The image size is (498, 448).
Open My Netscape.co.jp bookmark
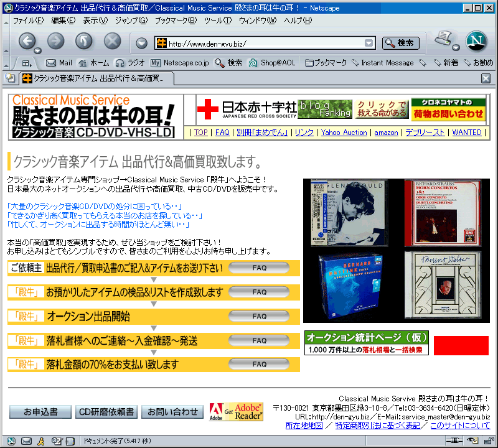(180, 63)
